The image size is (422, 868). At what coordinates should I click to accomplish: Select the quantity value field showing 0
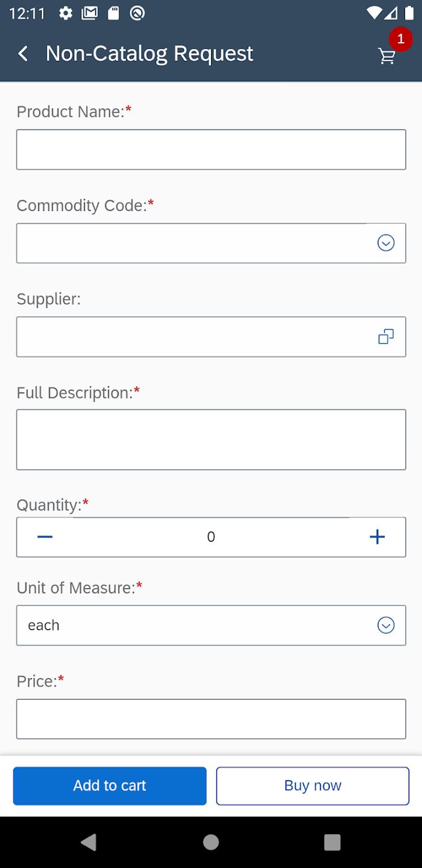(x=211, y=536)
